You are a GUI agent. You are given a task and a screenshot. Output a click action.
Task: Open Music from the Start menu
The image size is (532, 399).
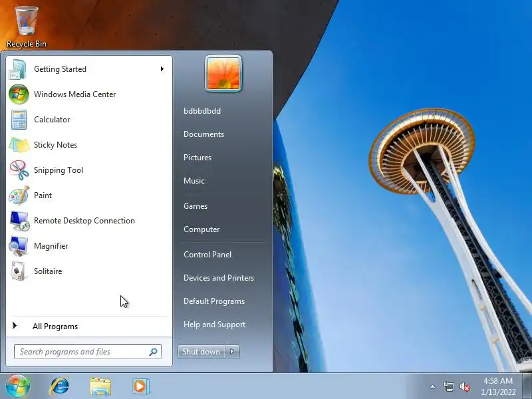coord(194,181)
